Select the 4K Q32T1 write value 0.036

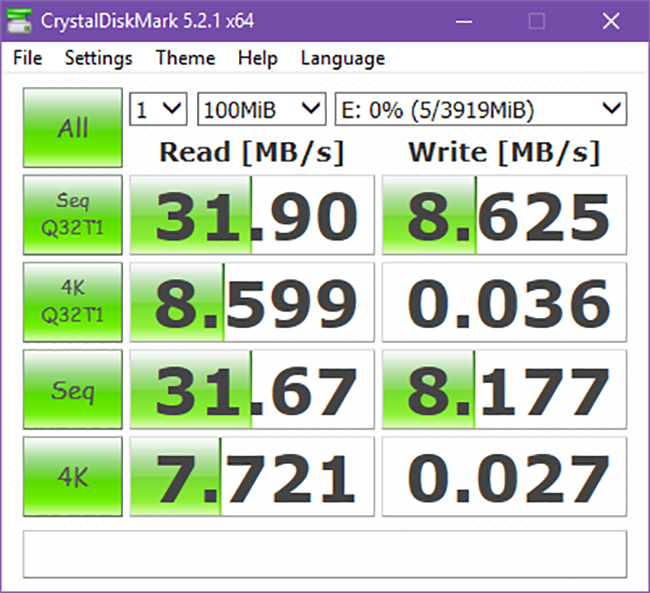click(x=505, y=302)
